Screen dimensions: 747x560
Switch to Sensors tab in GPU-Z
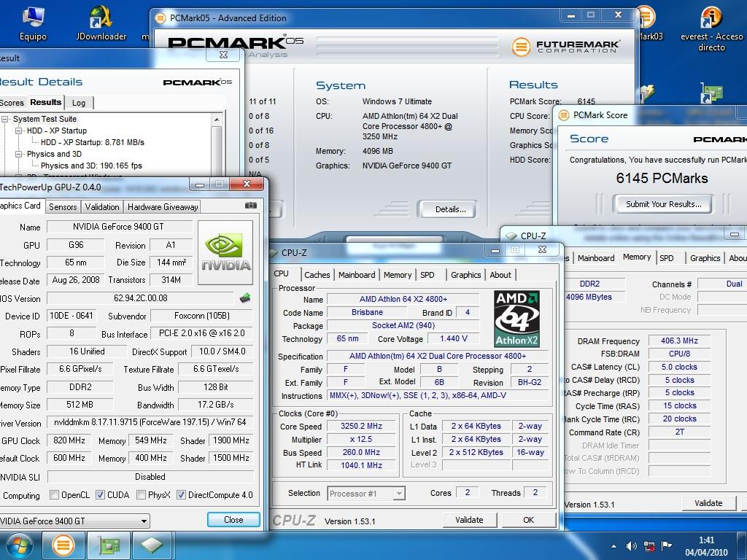click(63, 206)
